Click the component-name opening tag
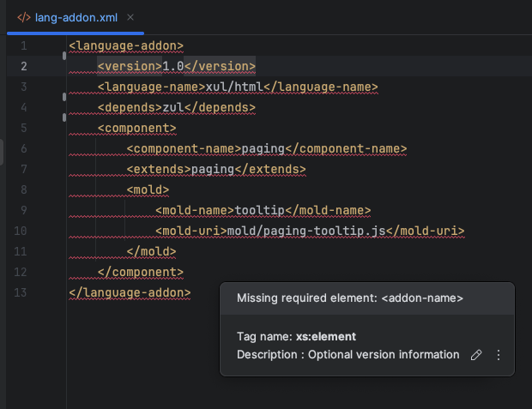This screenshot has height=409, width=532. pos(183,148)
